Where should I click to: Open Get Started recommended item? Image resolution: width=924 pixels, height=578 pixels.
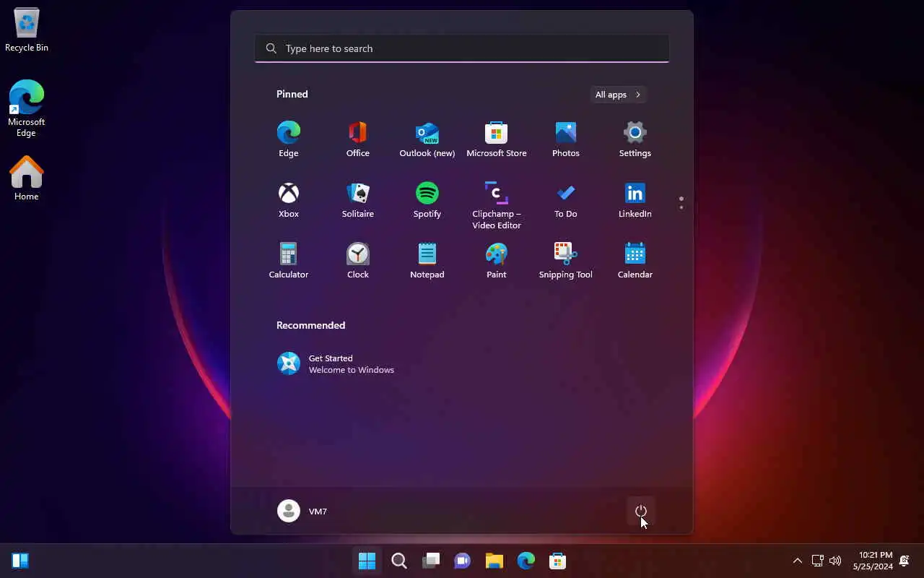point(336,363)
